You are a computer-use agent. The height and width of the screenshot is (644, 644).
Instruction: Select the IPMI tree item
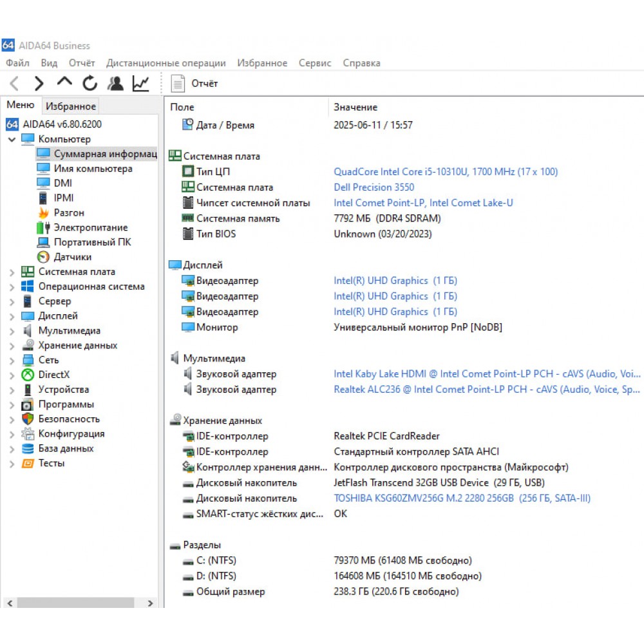coord(55,198)
